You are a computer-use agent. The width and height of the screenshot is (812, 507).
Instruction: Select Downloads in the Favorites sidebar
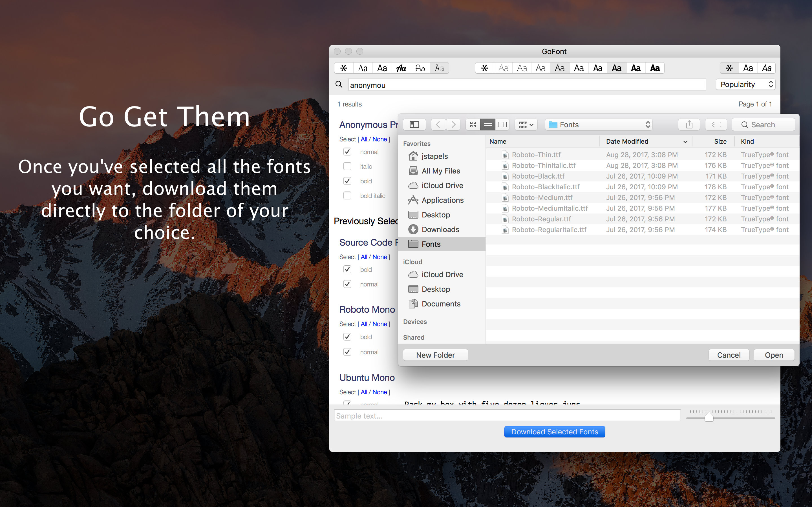440,229
